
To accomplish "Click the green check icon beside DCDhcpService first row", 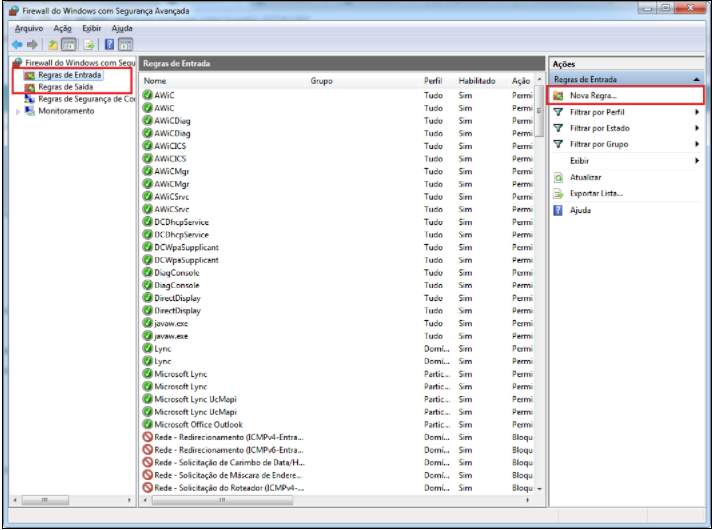I will 148,222.
